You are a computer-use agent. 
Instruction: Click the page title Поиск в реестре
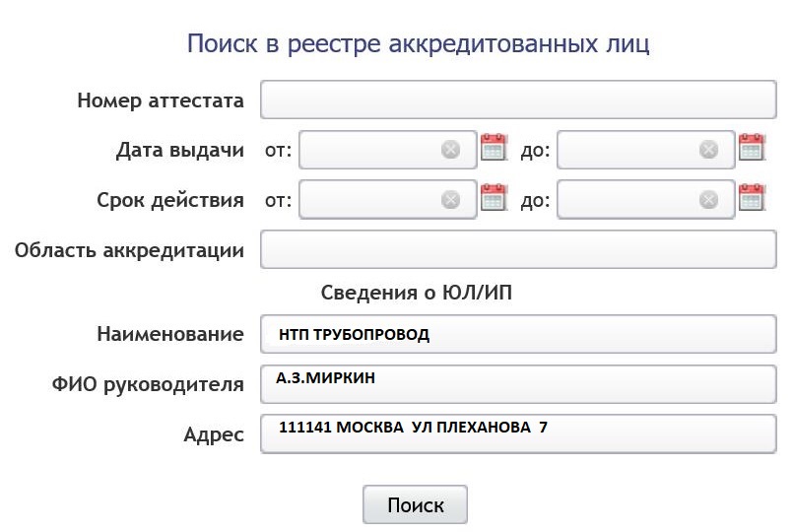click(419, 43)
